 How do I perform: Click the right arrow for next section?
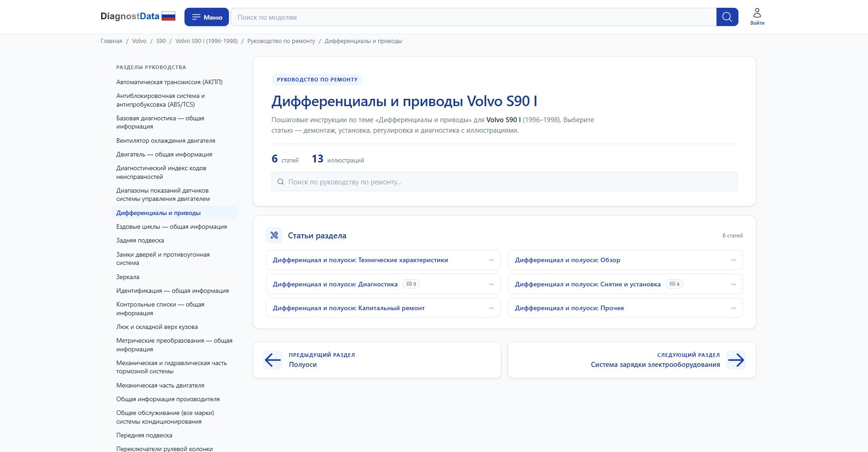point(736,360)
